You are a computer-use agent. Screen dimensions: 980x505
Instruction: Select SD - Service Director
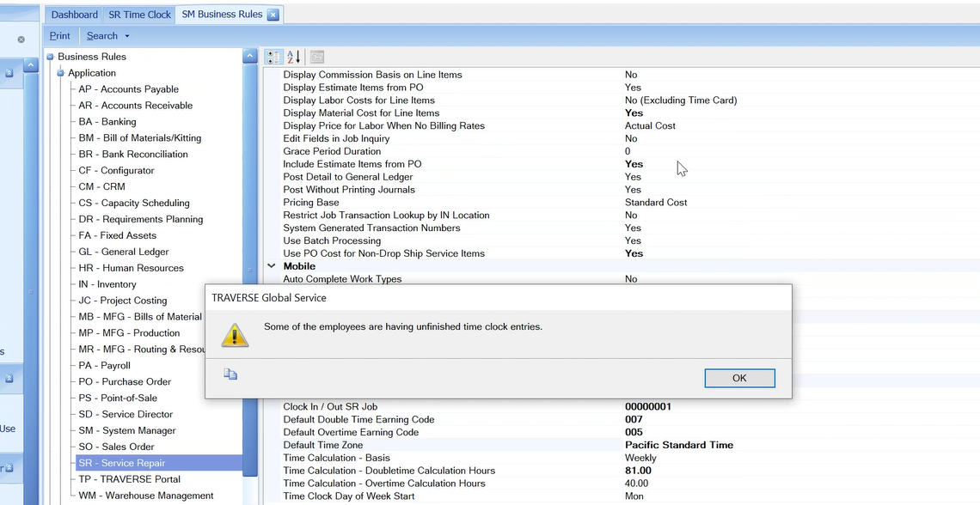click(125, 414)
